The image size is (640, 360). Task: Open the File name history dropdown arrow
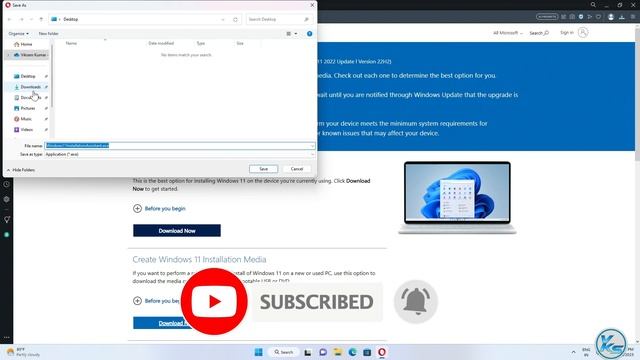(x=312, y=146)
